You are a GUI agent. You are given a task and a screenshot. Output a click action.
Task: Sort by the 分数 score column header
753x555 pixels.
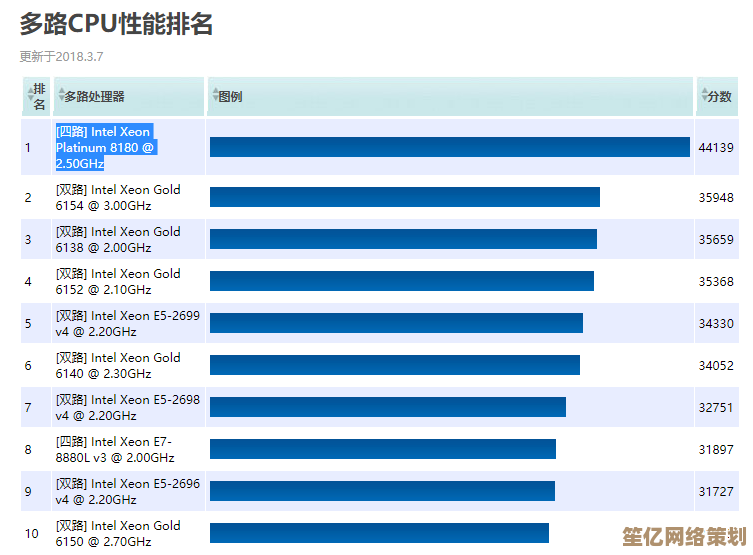click(717, 97)
